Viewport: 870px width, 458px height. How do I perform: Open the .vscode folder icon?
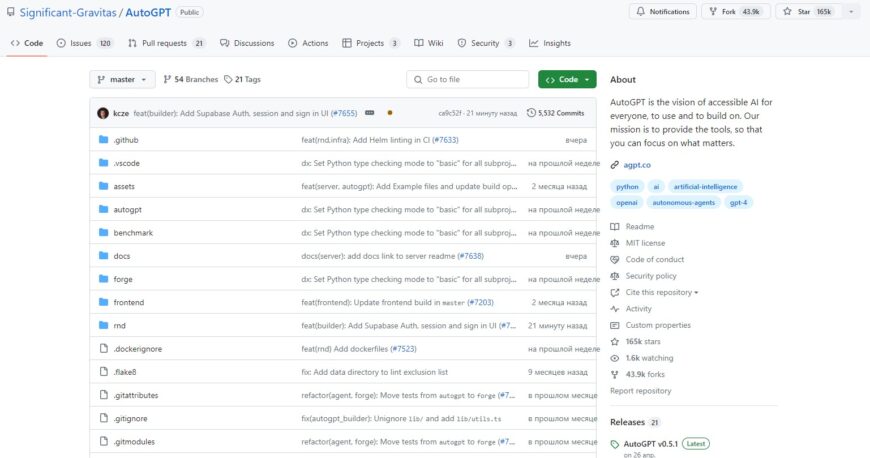(x=103, y=163)
